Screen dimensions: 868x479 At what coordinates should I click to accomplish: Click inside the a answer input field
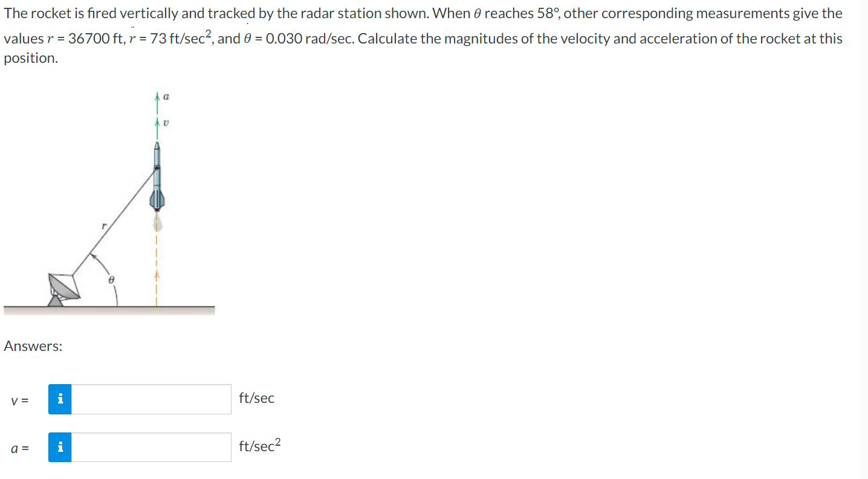pos(151,447)
